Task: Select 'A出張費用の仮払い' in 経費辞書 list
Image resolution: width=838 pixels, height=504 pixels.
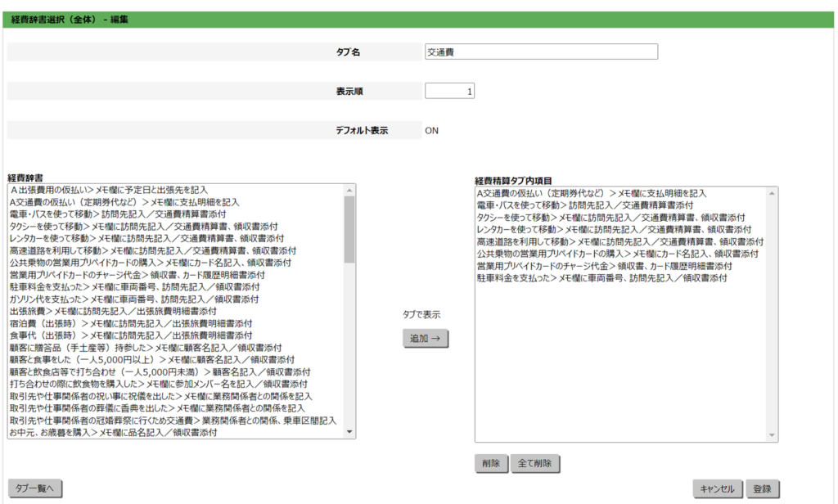Action: [x=177, y=191]
